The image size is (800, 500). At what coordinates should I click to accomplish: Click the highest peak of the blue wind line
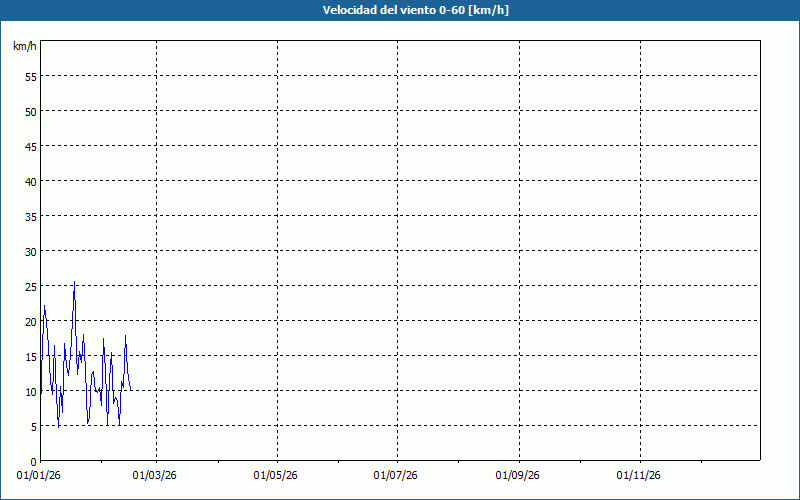[x=74, y=283]
